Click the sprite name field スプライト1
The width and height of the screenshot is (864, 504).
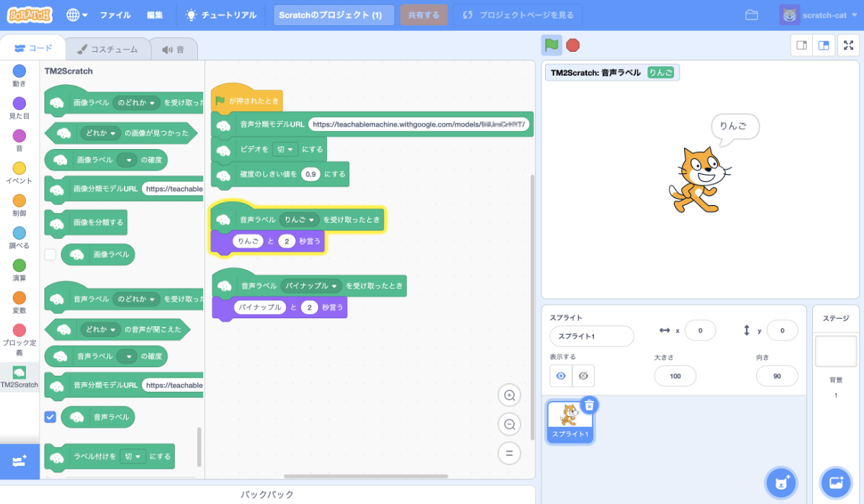[591, 336]
